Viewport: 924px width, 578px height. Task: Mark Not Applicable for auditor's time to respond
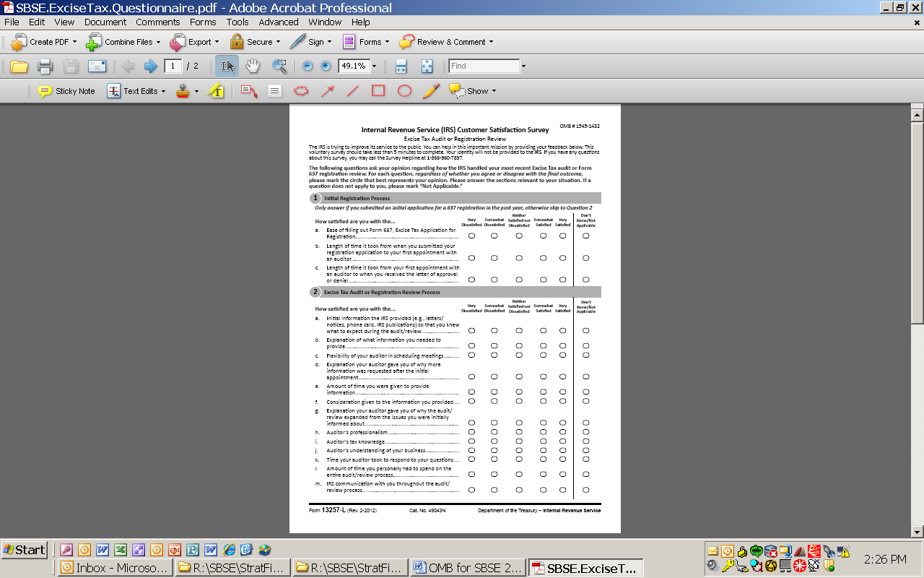pyautogui.click(x=585, y=459)
